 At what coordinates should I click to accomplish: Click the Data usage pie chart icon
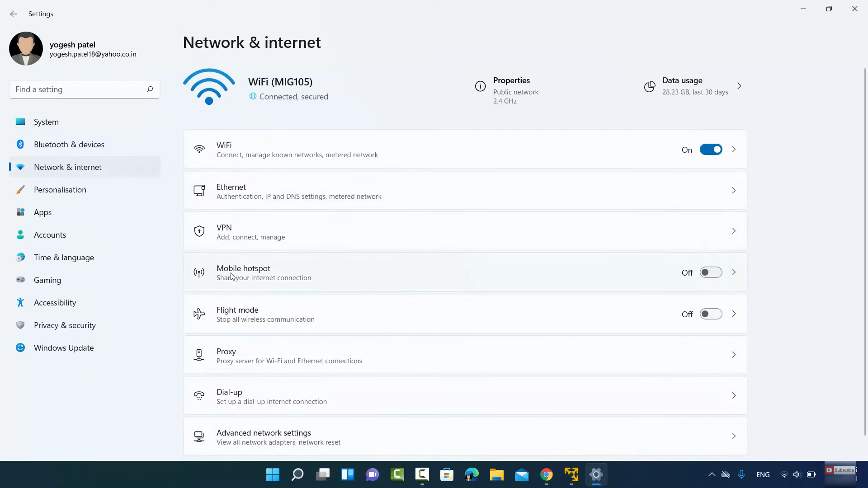[650, 86]
